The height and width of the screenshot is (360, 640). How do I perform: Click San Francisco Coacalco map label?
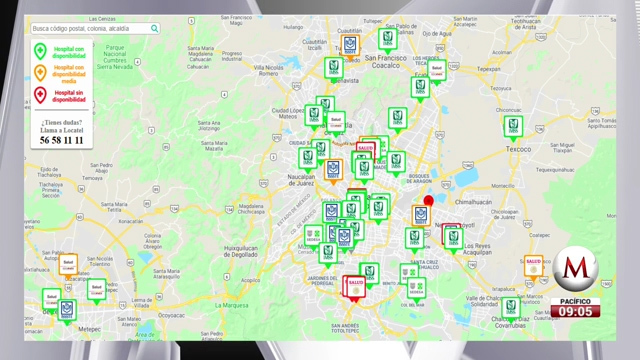(x=386, y=62)
